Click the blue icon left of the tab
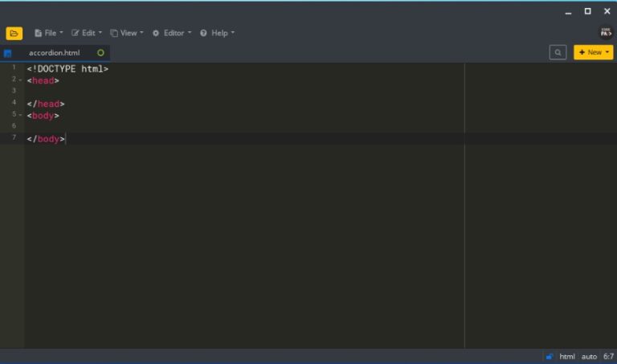 pyautogui.click(x=8, y=54)
